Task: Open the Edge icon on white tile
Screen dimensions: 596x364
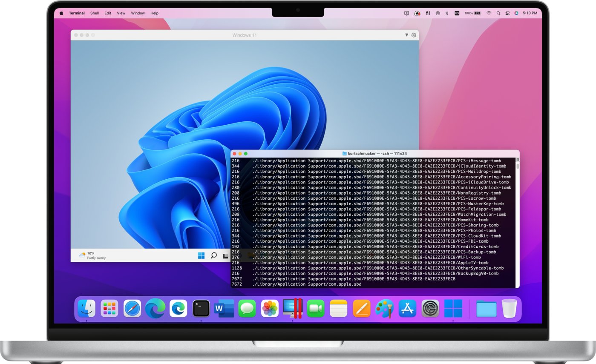Action: (178, 308)
